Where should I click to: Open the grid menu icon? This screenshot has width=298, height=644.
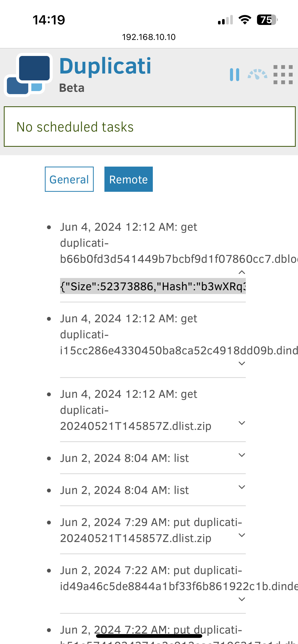283,75
